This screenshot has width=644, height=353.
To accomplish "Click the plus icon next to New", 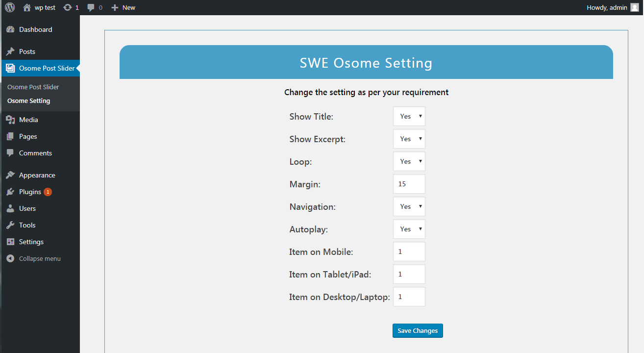I will 115,8.
